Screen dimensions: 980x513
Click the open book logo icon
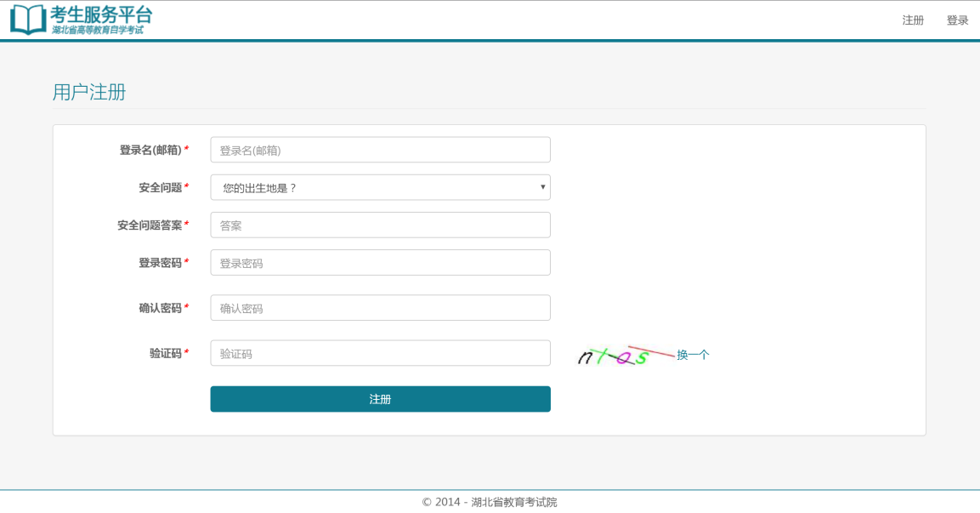point(28,19)
